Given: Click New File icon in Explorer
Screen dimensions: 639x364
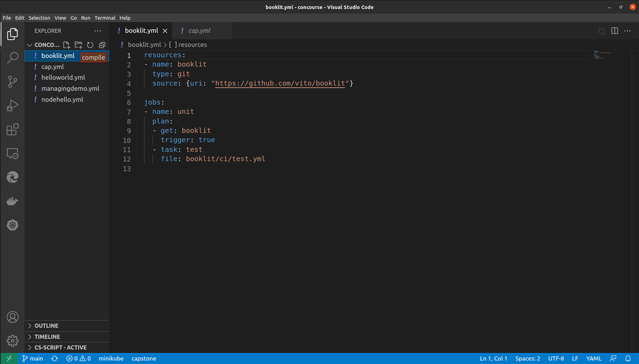Looking at the screenshot, I should click(66, 45).
